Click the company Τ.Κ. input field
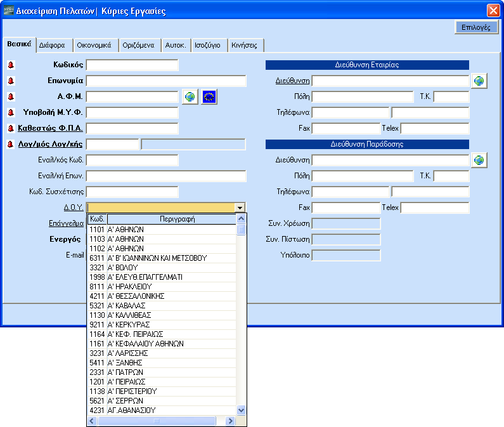This screenshot has width=504, height=427. coord(451,96)
